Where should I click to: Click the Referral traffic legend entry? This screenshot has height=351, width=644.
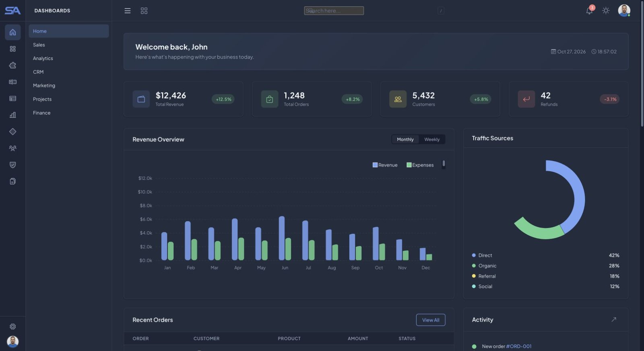tap(545, 276)
